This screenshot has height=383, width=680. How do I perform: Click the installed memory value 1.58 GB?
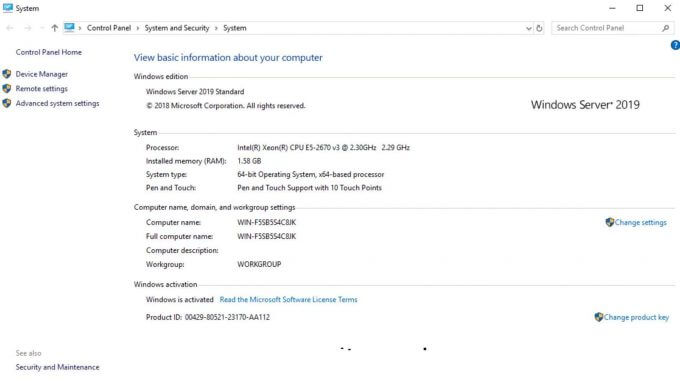click(249, 161)
